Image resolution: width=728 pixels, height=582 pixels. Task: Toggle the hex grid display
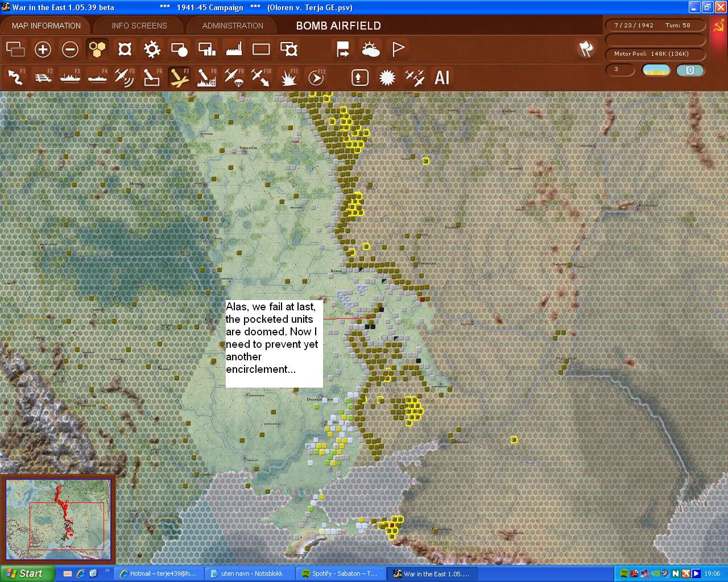[97, 49]
